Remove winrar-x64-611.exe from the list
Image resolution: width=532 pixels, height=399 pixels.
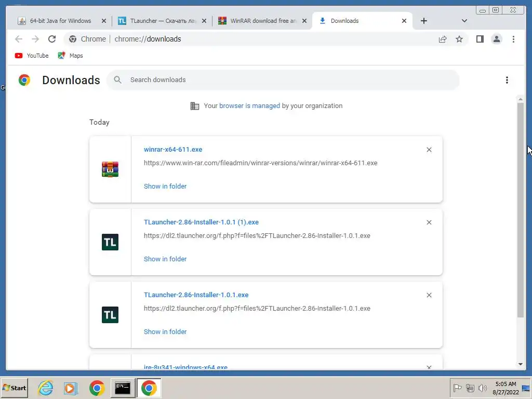pyautogui.click(x=429, y=150)
